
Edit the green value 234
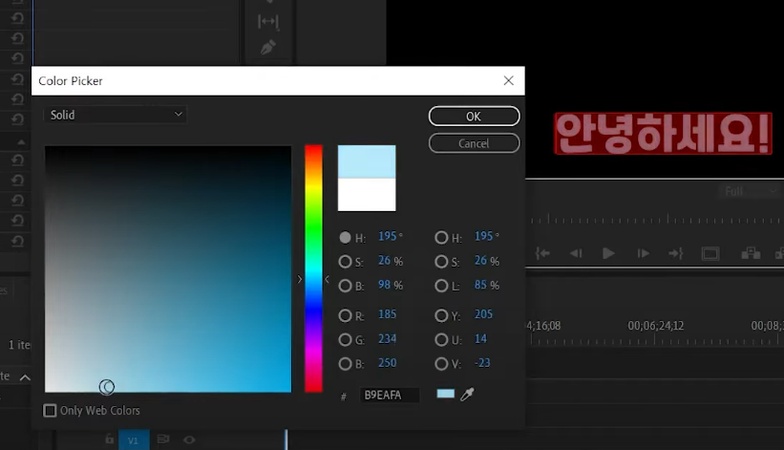click(x=388, y=338)
